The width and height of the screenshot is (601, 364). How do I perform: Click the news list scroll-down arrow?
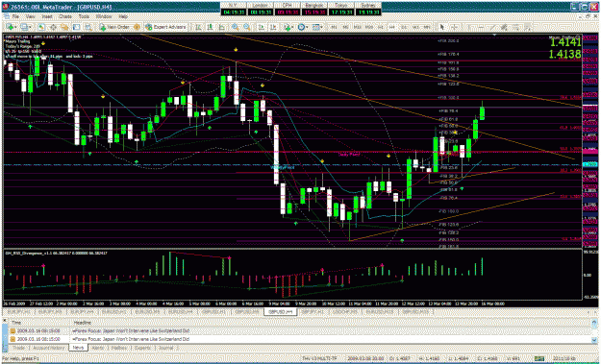tap(594, 340)
